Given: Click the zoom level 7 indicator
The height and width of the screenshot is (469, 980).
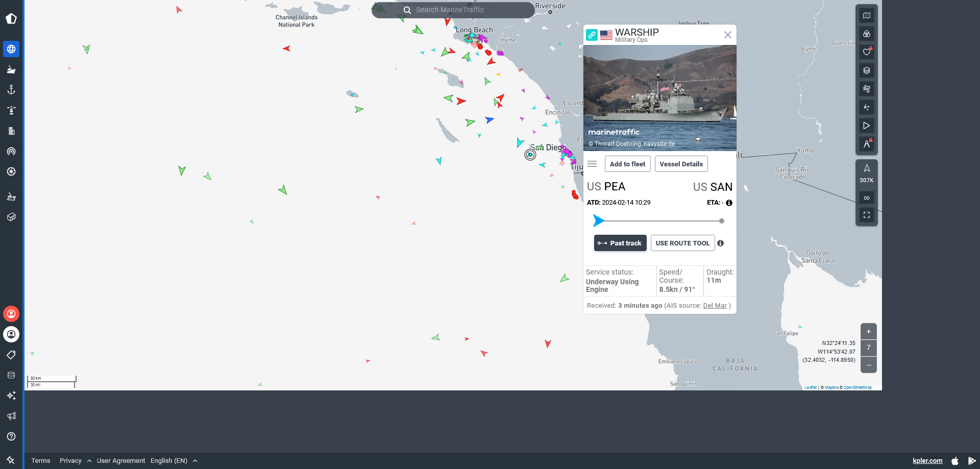Looking at the screenshot, I should pos(869,348).
